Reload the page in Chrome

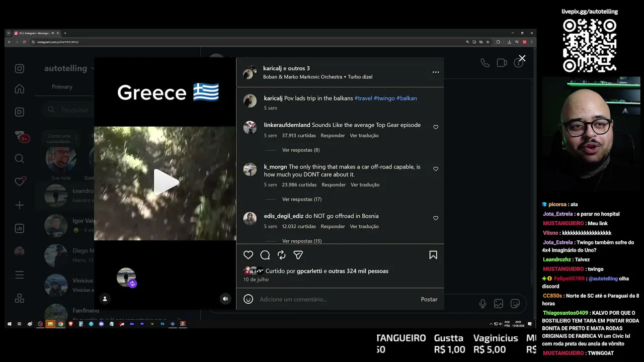click(x=24, y=42)
